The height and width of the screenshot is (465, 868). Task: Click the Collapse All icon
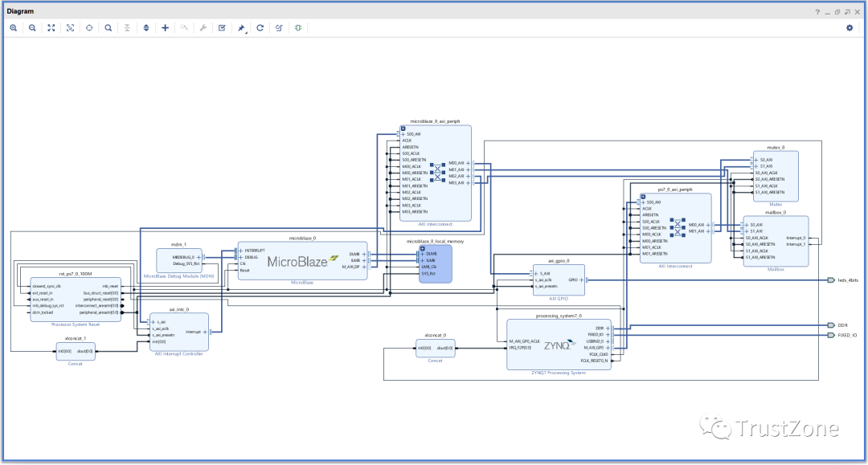(127, 27)
